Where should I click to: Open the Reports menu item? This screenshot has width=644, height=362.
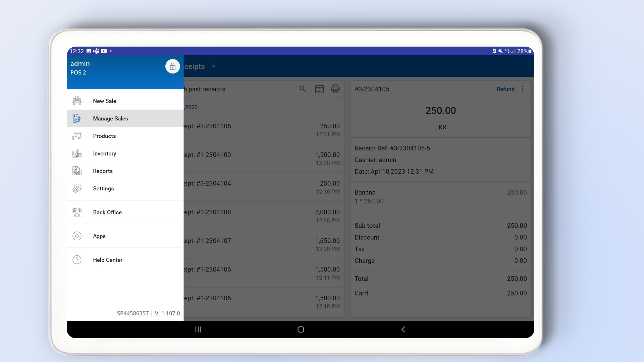(103, 171)
